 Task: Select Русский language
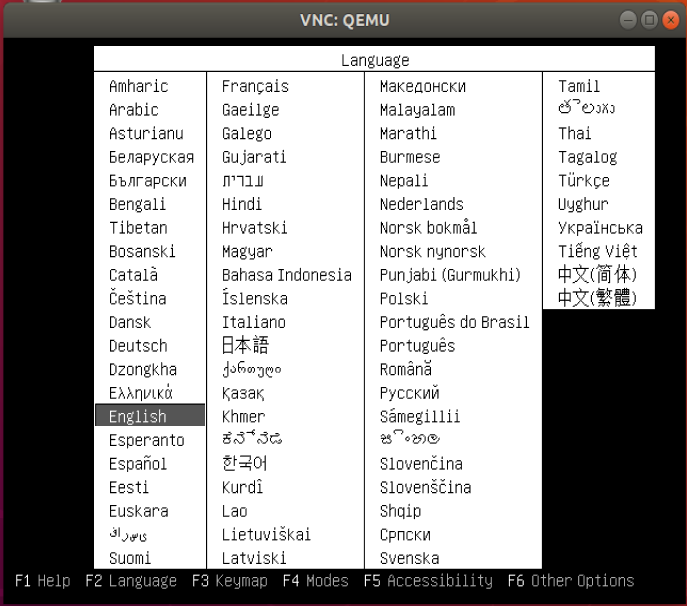[x=409, y=393]
